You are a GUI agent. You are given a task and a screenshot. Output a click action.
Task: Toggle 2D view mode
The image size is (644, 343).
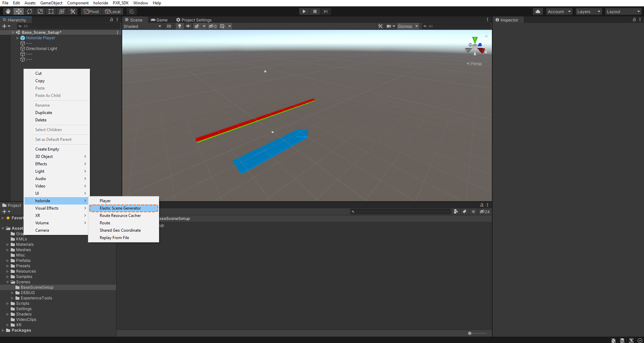169,26
